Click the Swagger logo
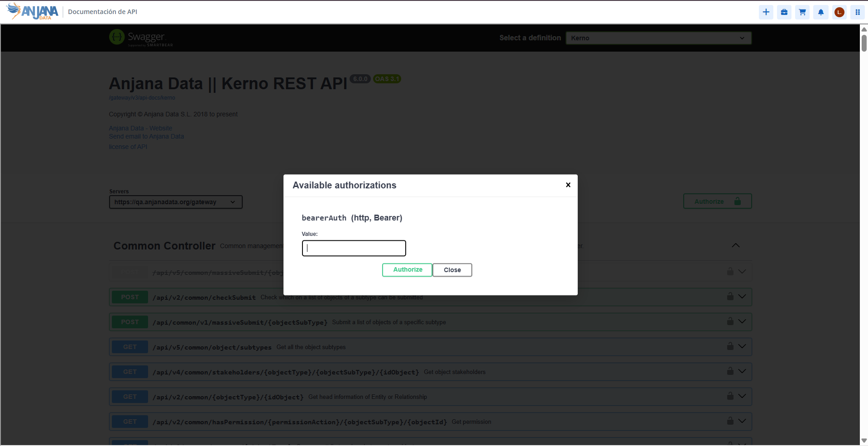Image resolution: width=868 pixels, height=446 pixels. pyautogui.click(x=141, y=38)
